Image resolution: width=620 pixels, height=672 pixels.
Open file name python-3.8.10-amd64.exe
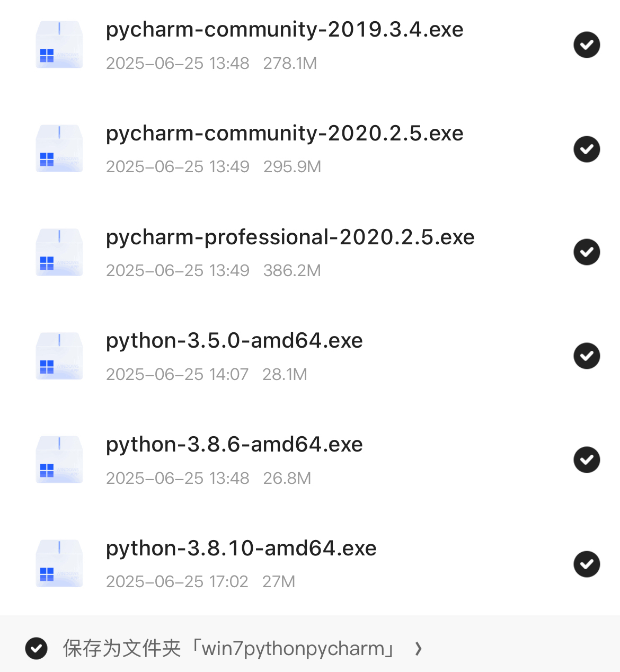coord(241,549)
